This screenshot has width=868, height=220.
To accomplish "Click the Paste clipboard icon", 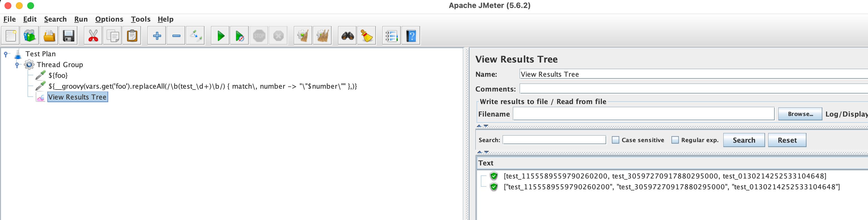I will point(132,36).
